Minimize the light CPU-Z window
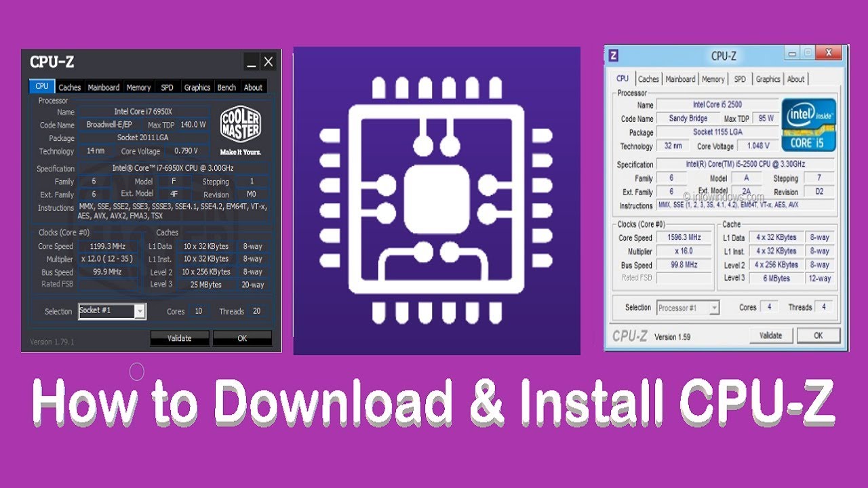Viewport: 868px width, 488px height. point(792,52)
